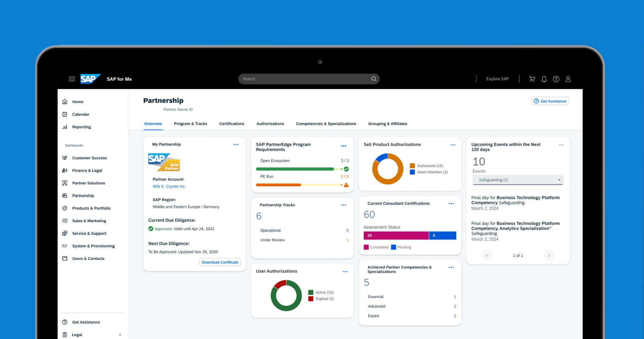
Task: Click the search magnifier icon
Action: (374, 79)
